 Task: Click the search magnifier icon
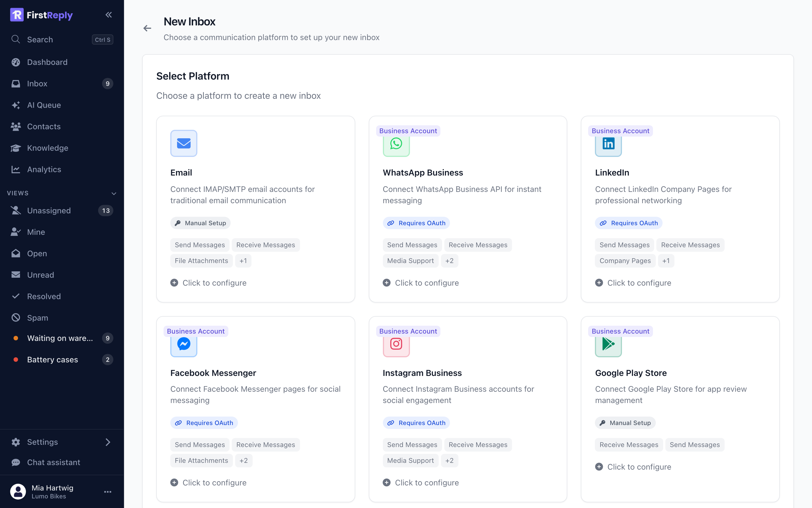pos(16,39)
